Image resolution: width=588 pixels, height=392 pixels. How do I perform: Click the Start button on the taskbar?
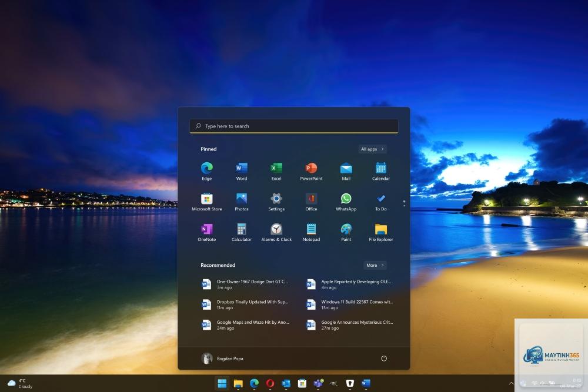coord(222,383)
